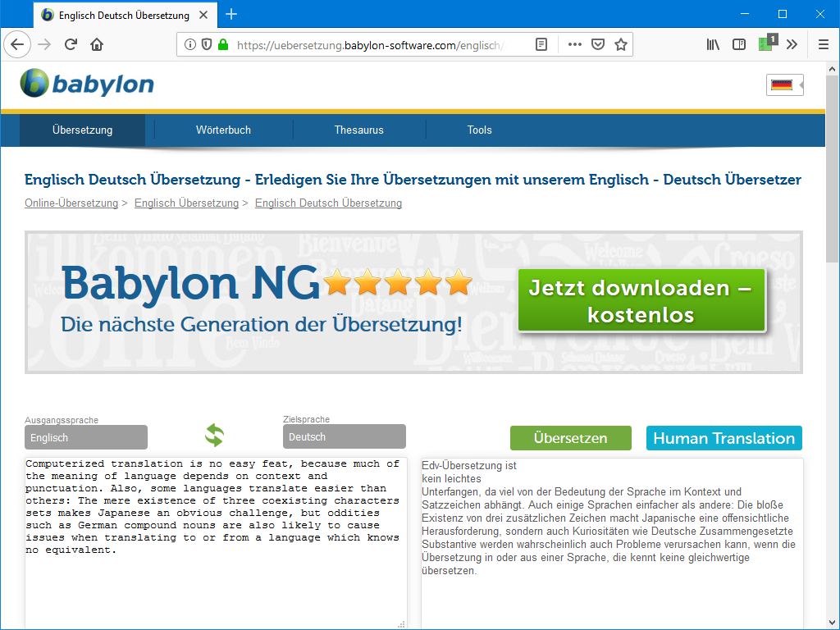The image size is (840, 630).
Task: Bookmark this page with the star
Action: (621, 44)
